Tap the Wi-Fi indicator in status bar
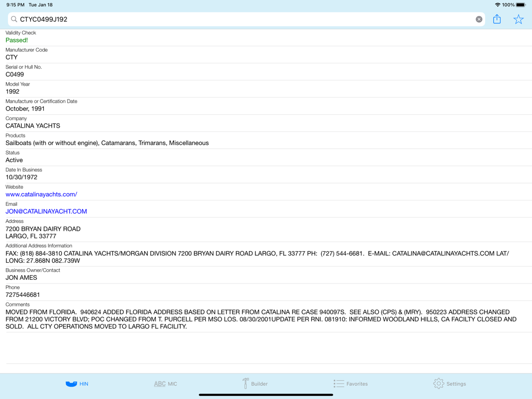Screen dimensions: 532x399 [497, 5]
